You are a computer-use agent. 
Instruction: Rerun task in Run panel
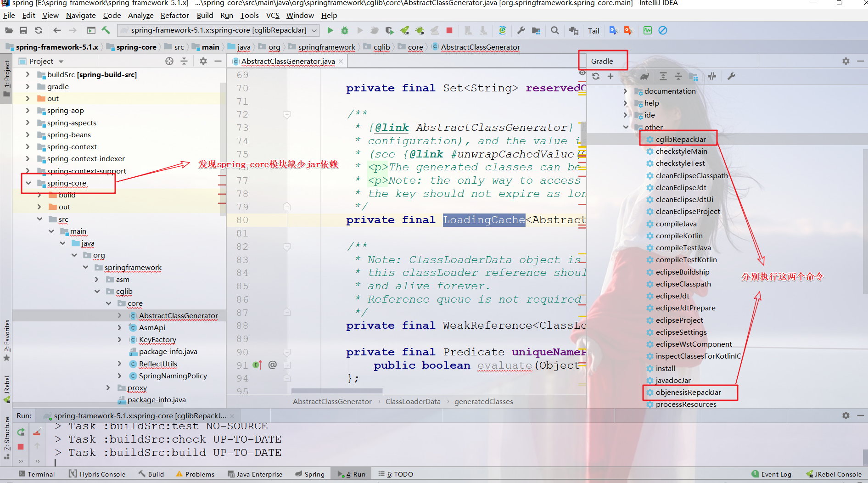pyautogui.click(x=21, y=432)
